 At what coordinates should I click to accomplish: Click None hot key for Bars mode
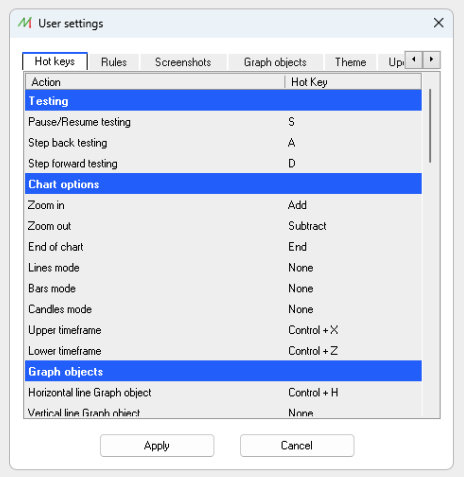(x=301, y=288)
